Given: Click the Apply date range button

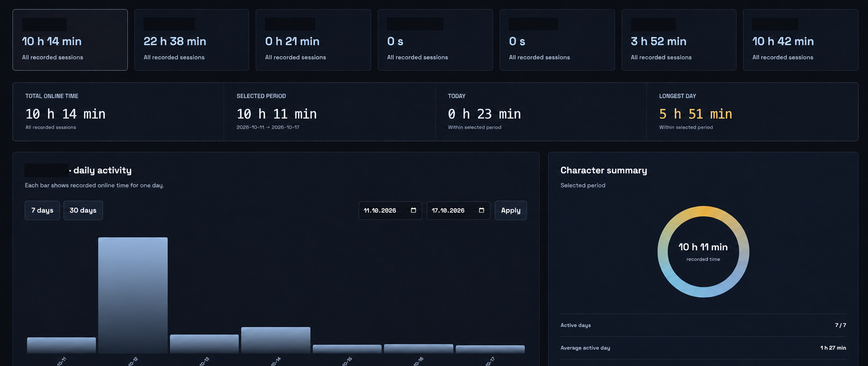Looking at the screenshot, I should pos(511,210).
